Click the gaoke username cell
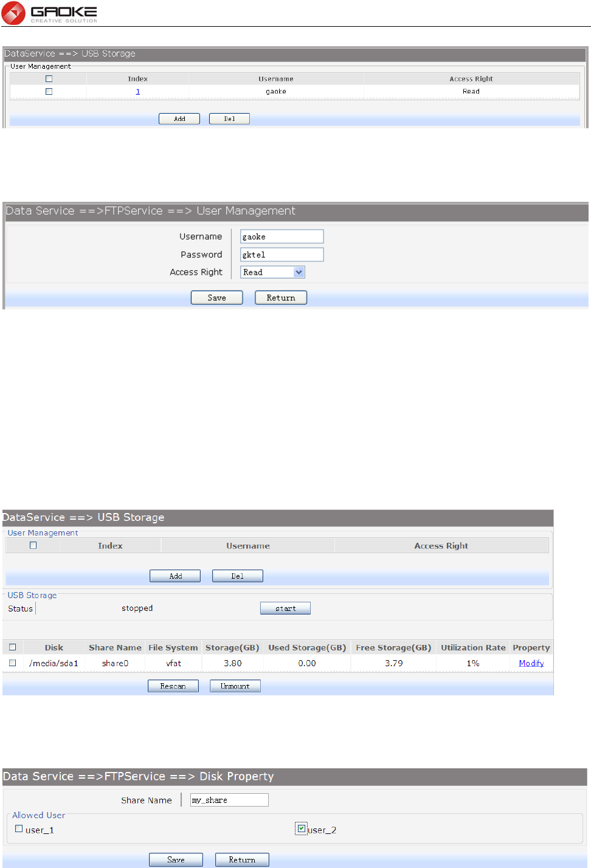 point(276,92)
